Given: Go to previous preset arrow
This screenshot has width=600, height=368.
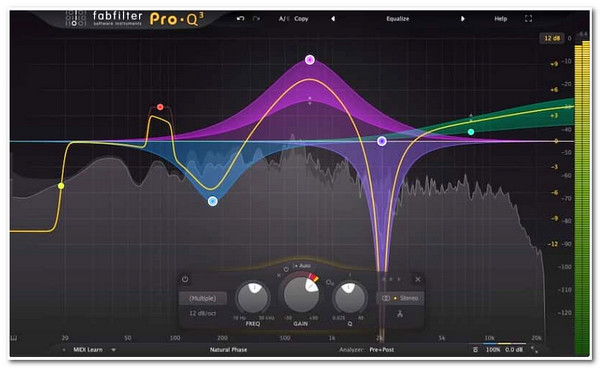Looking at the screenshot, I should coord(333,18).
